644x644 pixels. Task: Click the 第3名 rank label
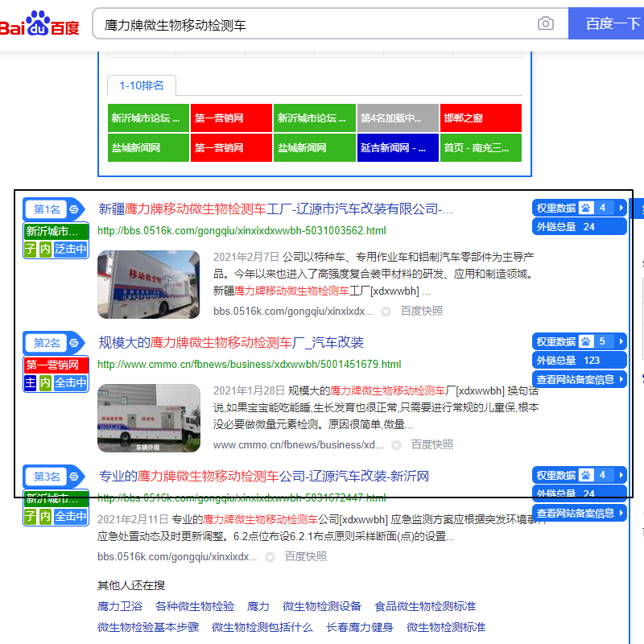[47, 477]
